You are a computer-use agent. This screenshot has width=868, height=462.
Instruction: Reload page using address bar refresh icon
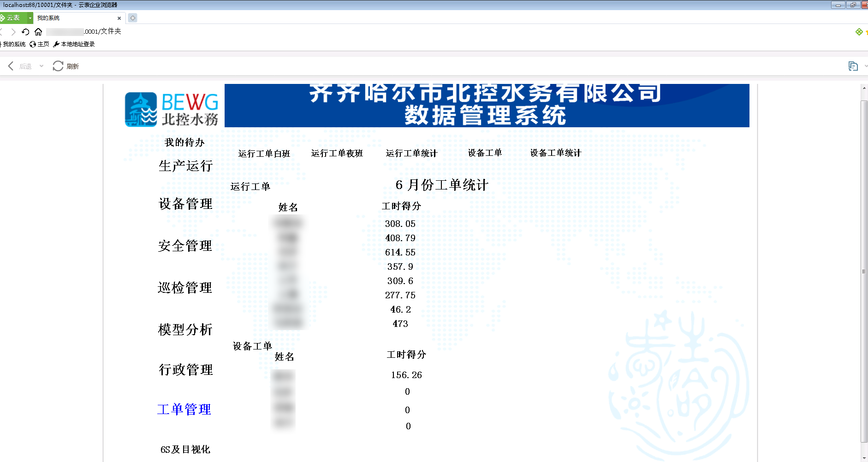tap(25, 32)
